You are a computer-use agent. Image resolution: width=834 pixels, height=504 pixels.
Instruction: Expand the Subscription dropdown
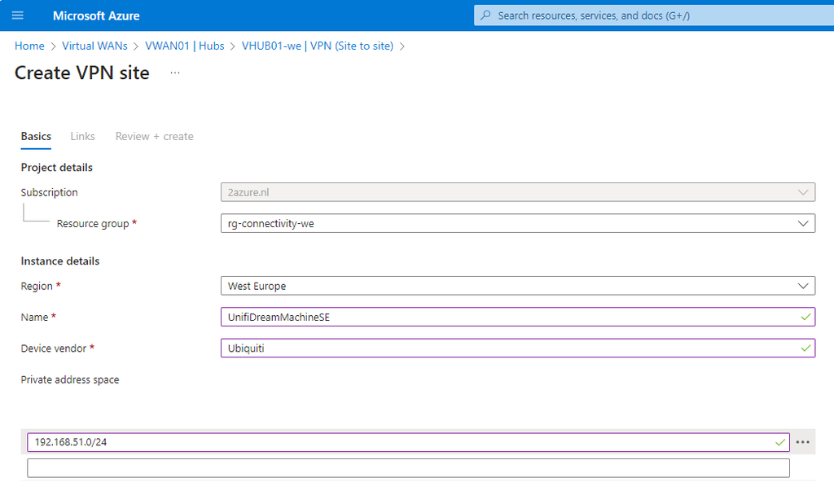518,192
